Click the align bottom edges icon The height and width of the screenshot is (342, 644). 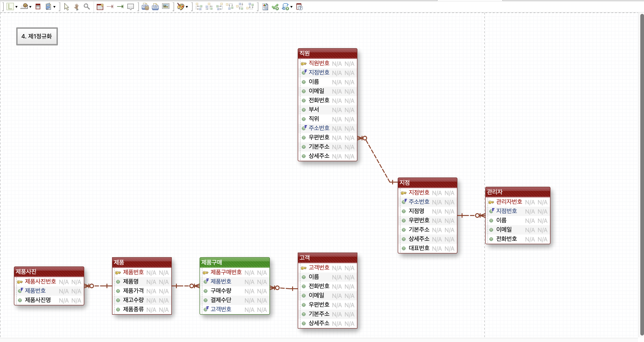(250, 6)
